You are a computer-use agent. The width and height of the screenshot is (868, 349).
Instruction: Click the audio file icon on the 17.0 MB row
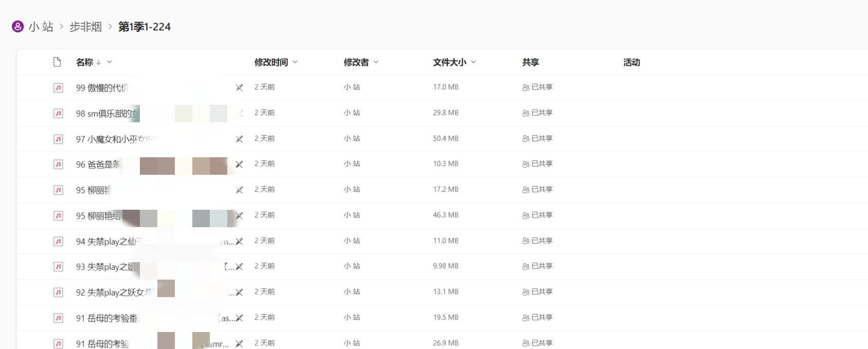pos(58,87)
